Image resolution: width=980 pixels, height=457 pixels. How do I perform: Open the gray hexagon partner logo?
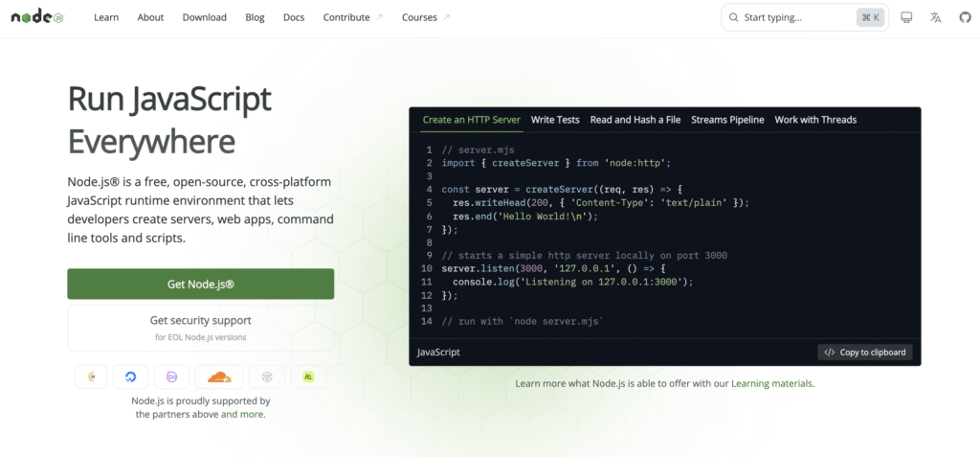coord(267,377)
